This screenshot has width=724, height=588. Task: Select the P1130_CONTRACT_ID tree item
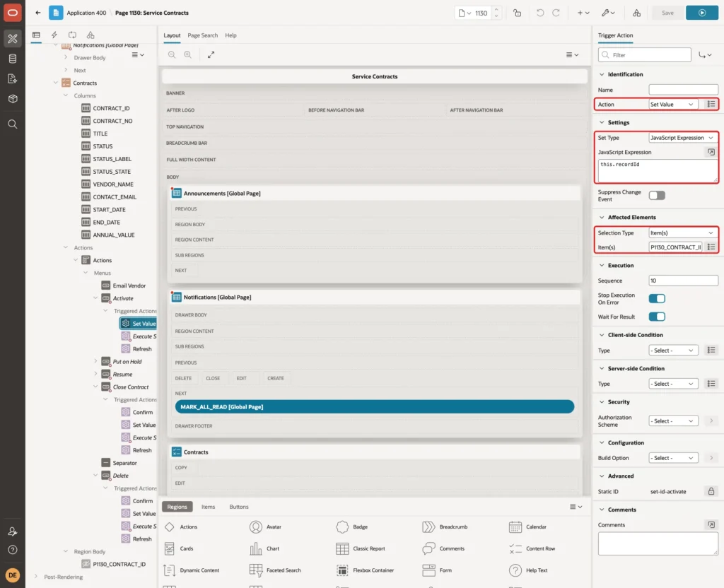tap(119, 564)
